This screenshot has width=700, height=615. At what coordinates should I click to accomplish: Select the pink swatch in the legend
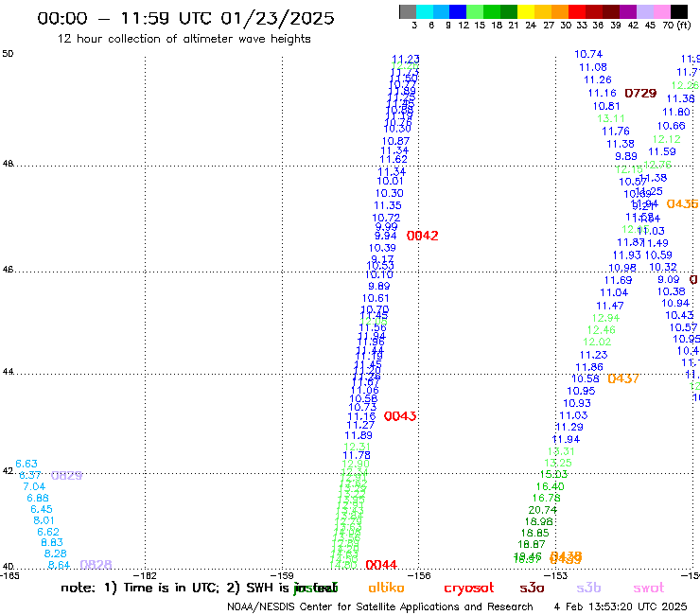click(661, 11)
